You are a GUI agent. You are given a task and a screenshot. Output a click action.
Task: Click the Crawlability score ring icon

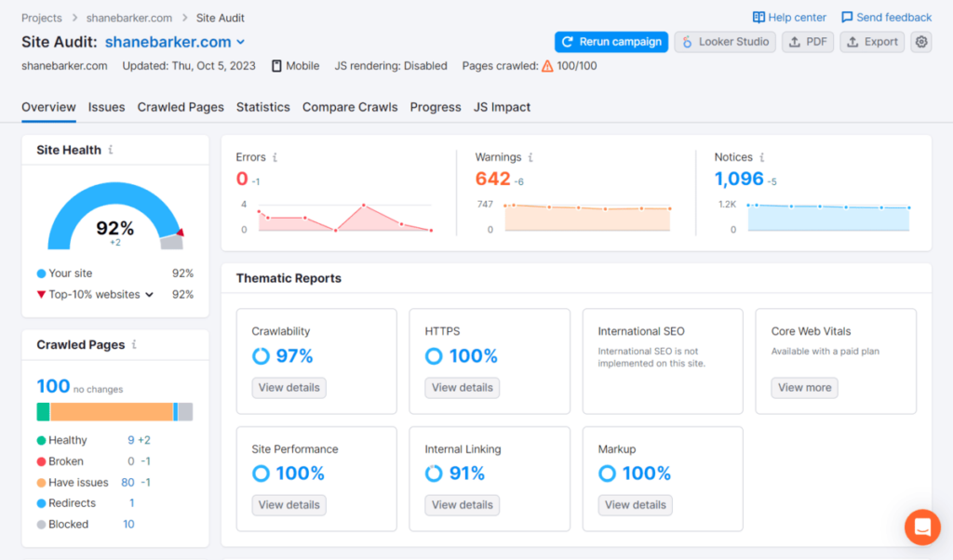pos(261,356)
